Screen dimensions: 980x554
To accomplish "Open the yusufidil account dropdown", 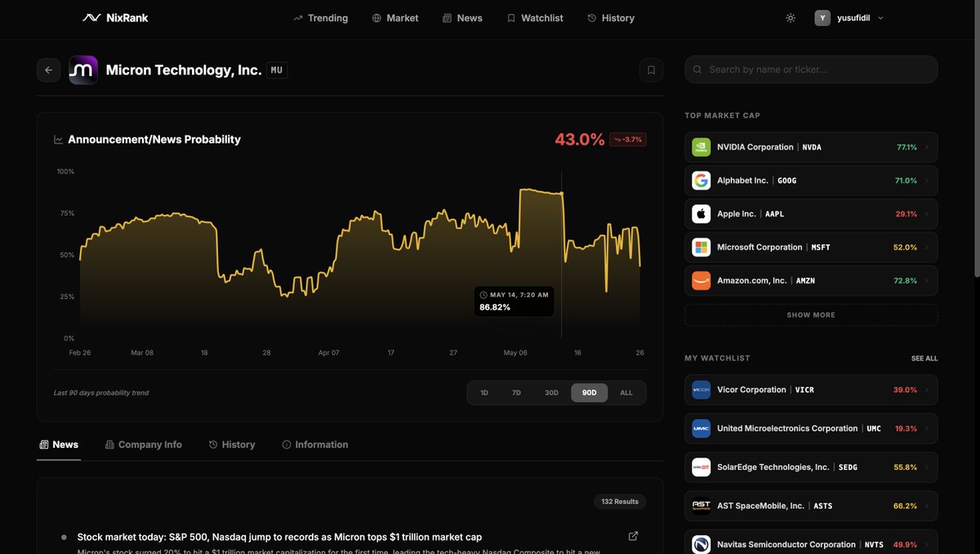I will (x=849, y=18).
